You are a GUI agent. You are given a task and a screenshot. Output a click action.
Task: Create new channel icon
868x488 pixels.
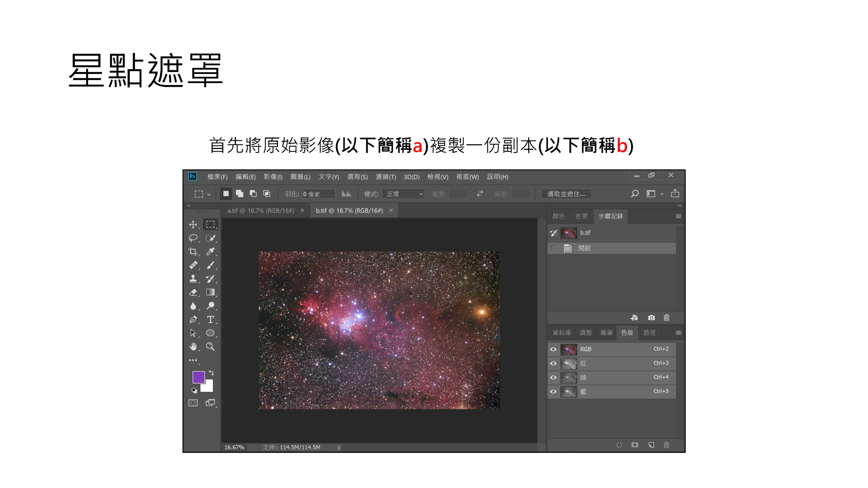click(651, 445)
